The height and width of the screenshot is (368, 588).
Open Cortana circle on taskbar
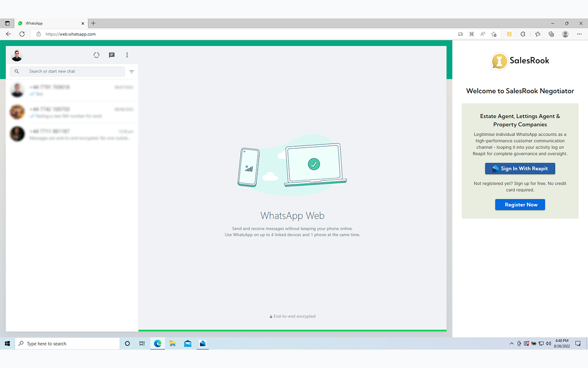[127, 344]
